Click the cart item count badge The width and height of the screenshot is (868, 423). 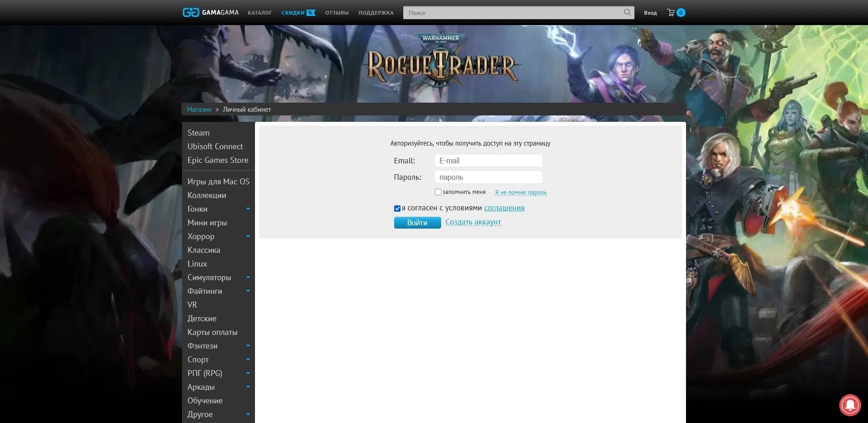(681, 13)
